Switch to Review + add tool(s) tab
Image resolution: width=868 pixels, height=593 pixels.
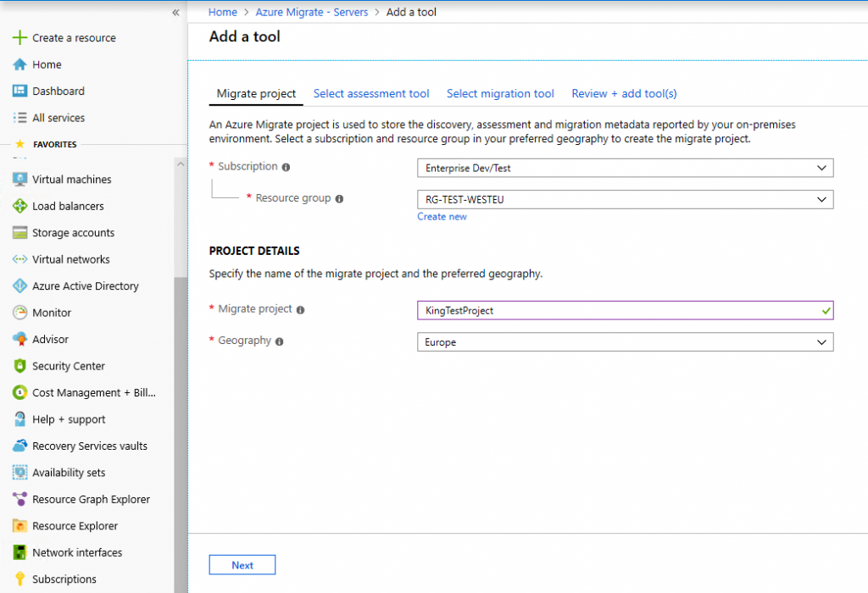tap(624, 93)
